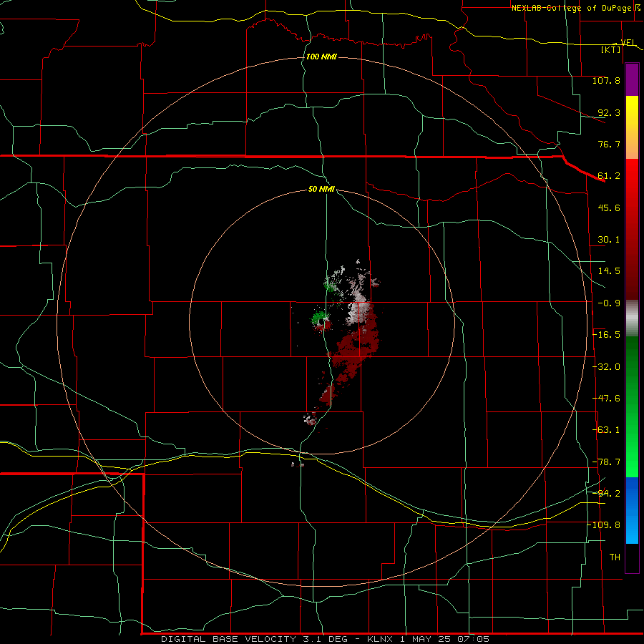Click the -32.0 velocity scale value
Viewport: 644px width, 644px height.
point(606,367)
